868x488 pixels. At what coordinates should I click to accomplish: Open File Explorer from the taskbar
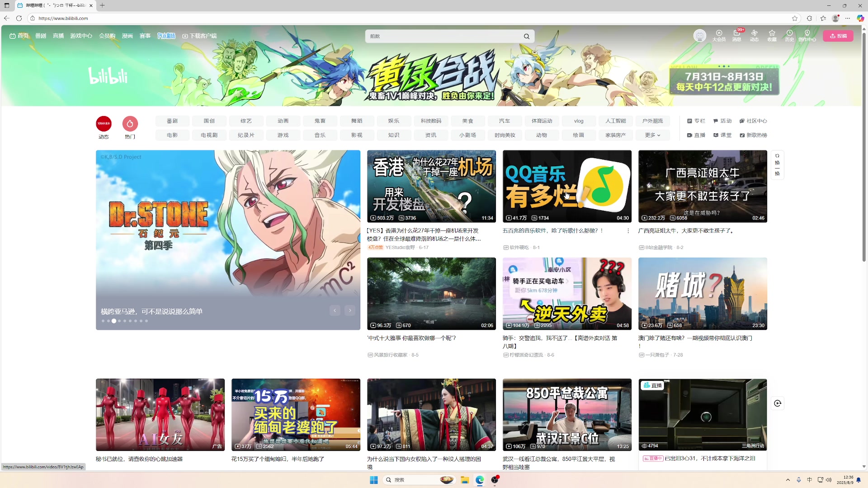point(464,480)
